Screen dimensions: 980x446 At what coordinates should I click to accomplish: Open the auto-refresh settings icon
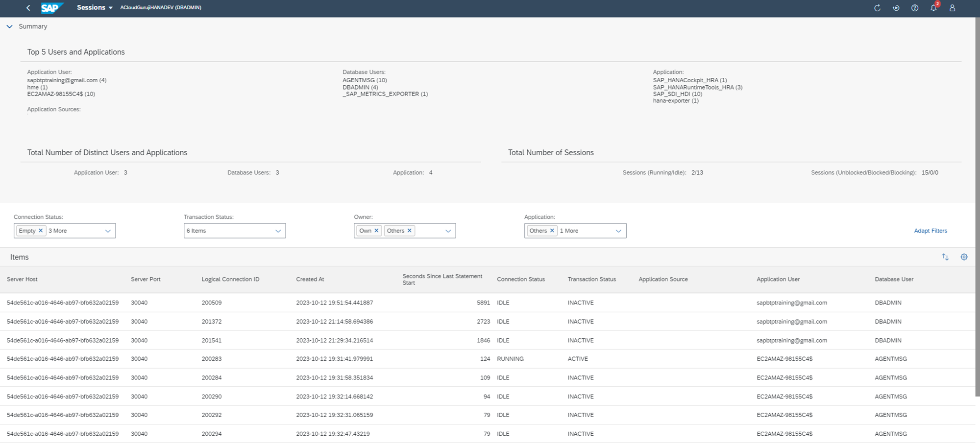pyautogui.click(x=896, y=8)
